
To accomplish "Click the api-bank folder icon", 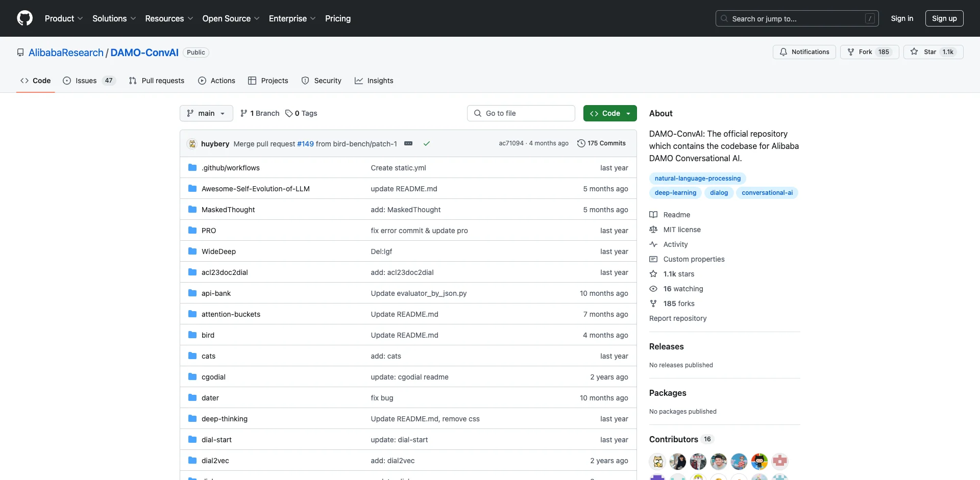I will coord(192,293).
